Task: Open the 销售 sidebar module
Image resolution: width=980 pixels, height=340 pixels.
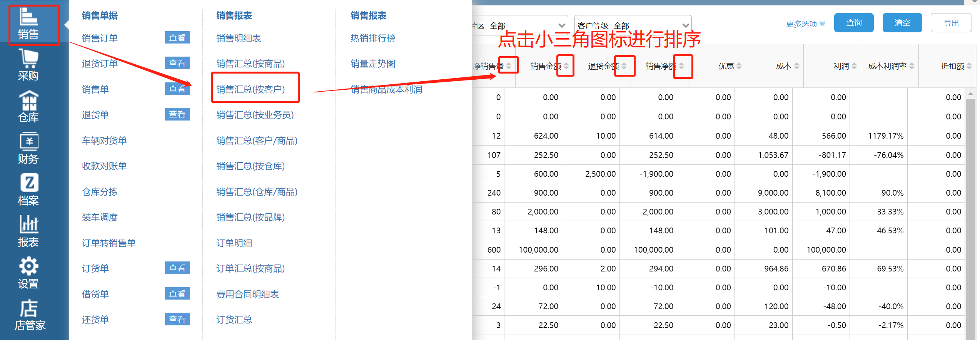Action: [x=28, y=24]
